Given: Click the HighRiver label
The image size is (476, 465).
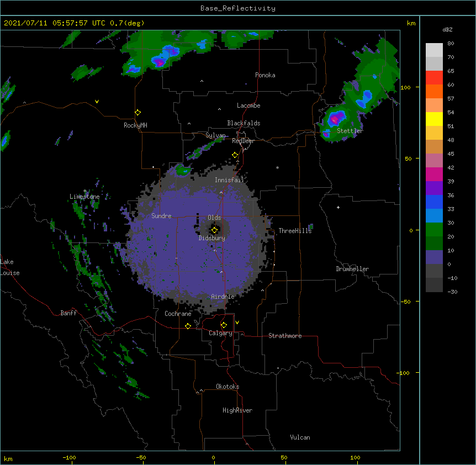Looking at the screenshot, I should tap(237, 410).
